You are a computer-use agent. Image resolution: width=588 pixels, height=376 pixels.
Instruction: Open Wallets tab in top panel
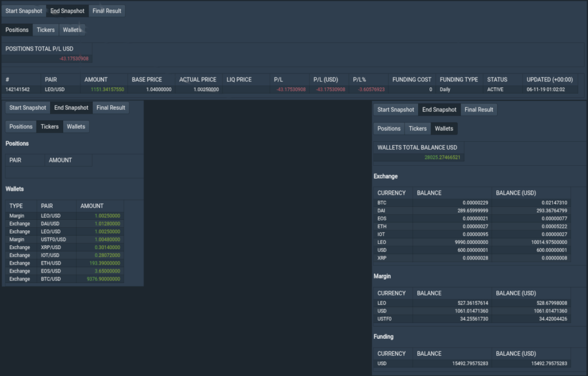pos(72,30)
